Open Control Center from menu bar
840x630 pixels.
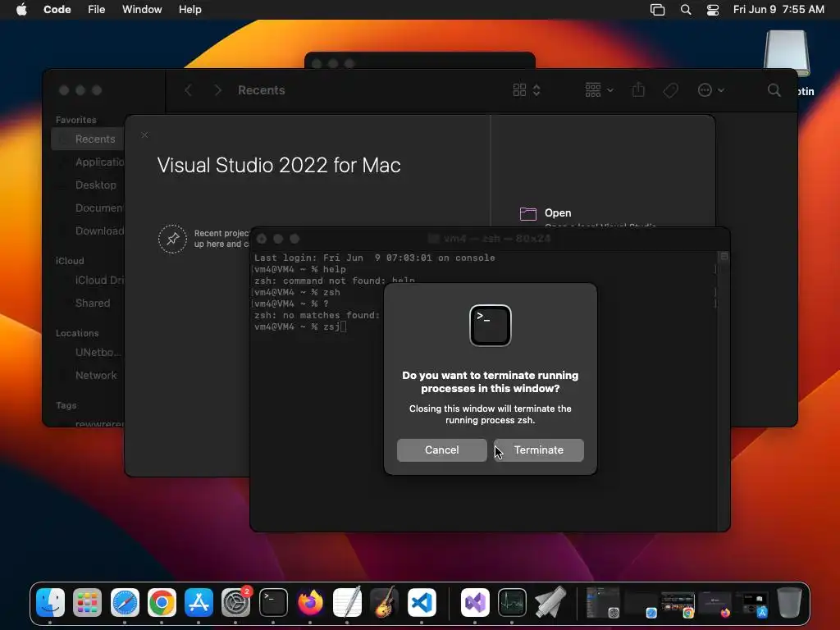coord(713,10)
